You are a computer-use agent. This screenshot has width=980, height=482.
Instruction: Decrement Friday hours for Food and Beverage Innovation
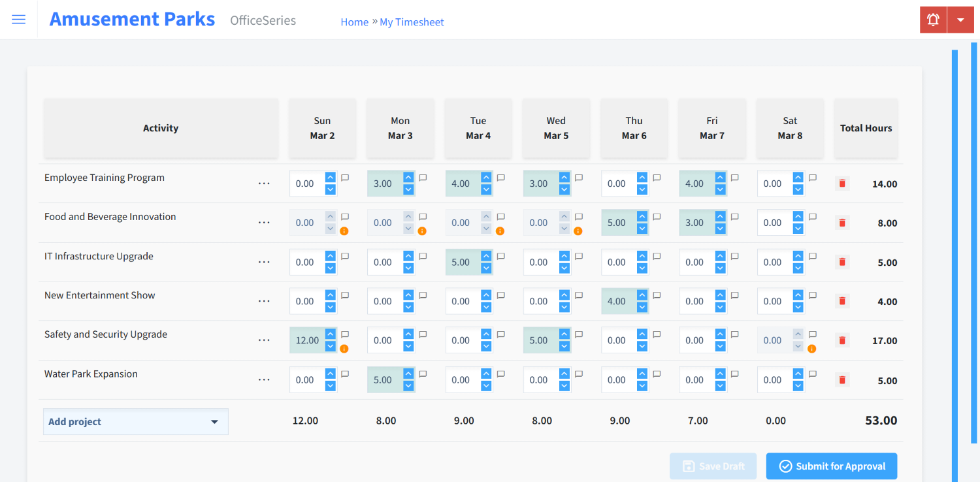(721, 227)
